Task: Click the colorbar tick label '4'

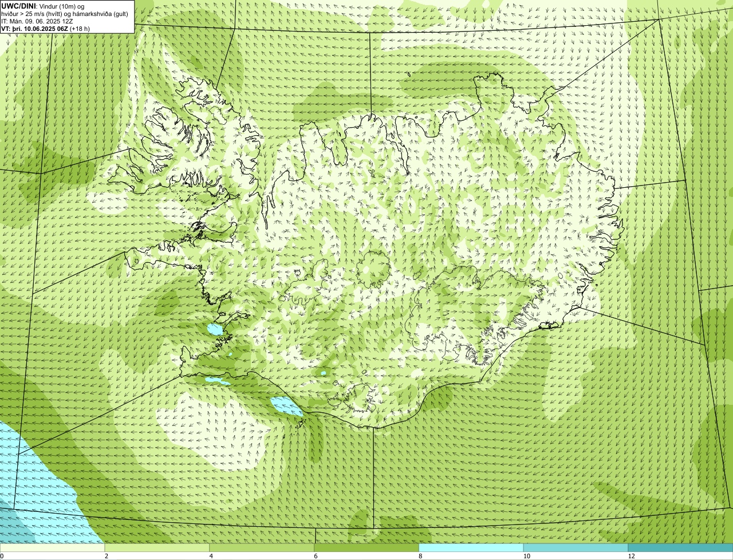Action: tap(211, 556)
